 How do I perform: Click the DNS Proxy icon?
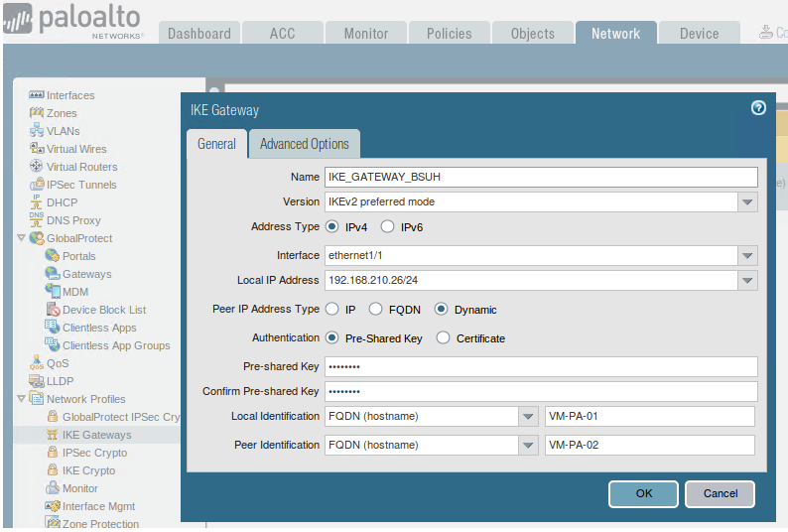point(37,220)
